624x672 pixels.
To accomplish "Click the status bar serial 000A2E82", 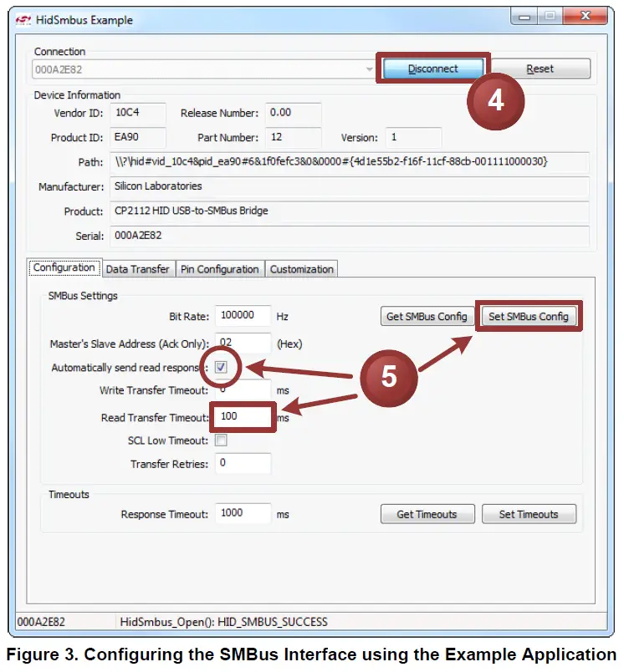I will 41,622.
